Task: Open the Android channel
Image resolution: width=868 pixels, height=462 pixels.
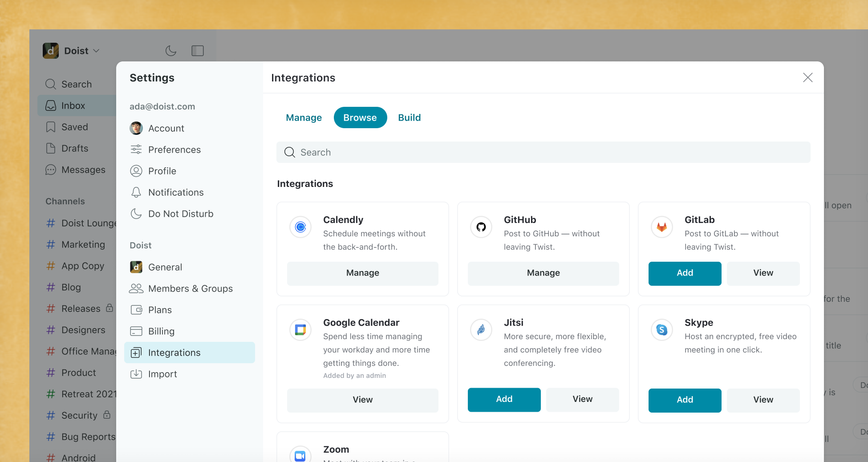Action: [x=72, y=457]
